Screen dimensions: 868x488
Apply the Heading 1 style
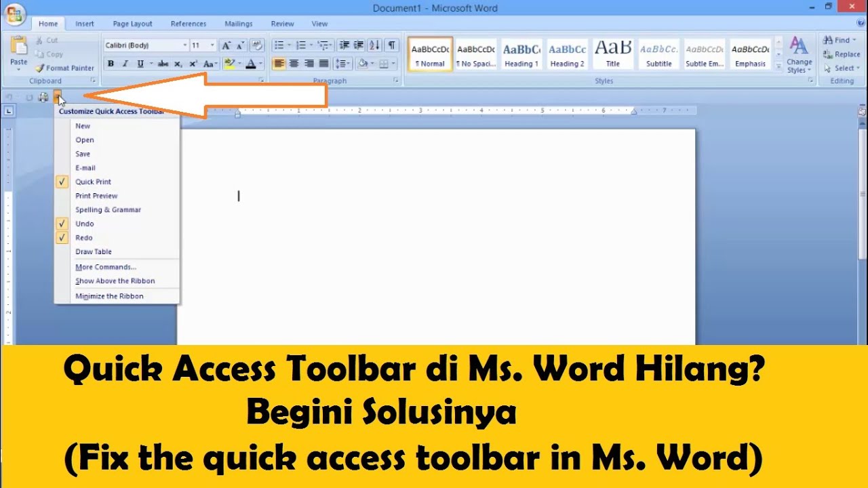521,54
